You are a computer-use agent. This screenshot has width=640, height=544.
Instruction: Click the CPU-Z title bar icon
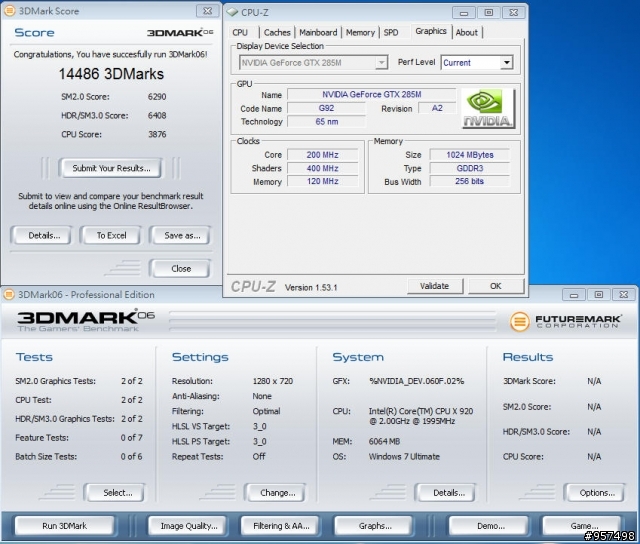pyautogui.click(x=233, y=12)
